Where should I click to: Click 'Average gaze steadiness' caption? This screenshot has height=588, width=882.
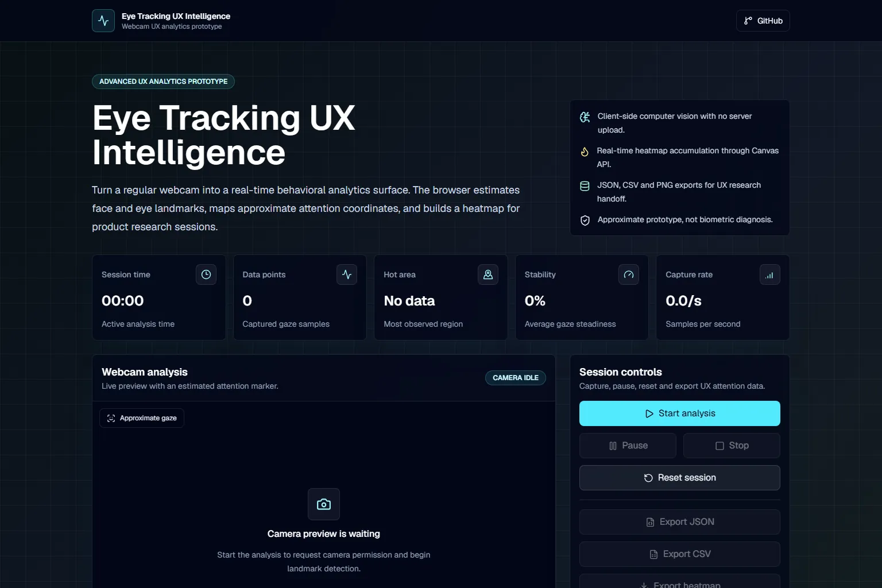pos(570,324)
